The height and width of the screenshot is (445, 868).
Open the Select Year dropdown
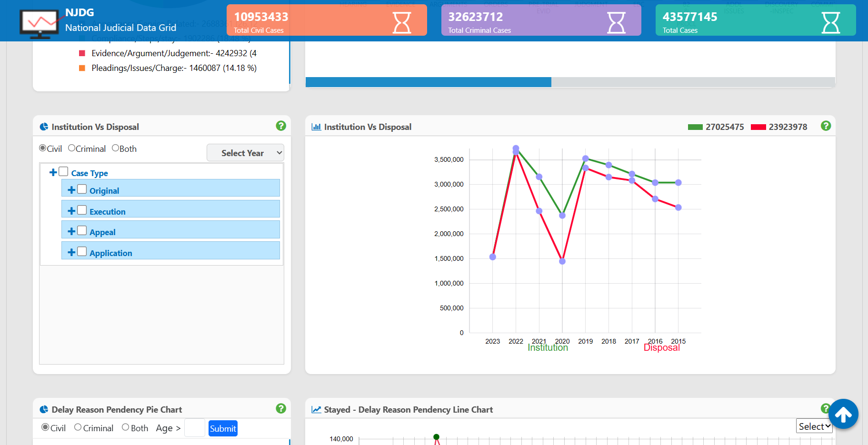[245, 153]
